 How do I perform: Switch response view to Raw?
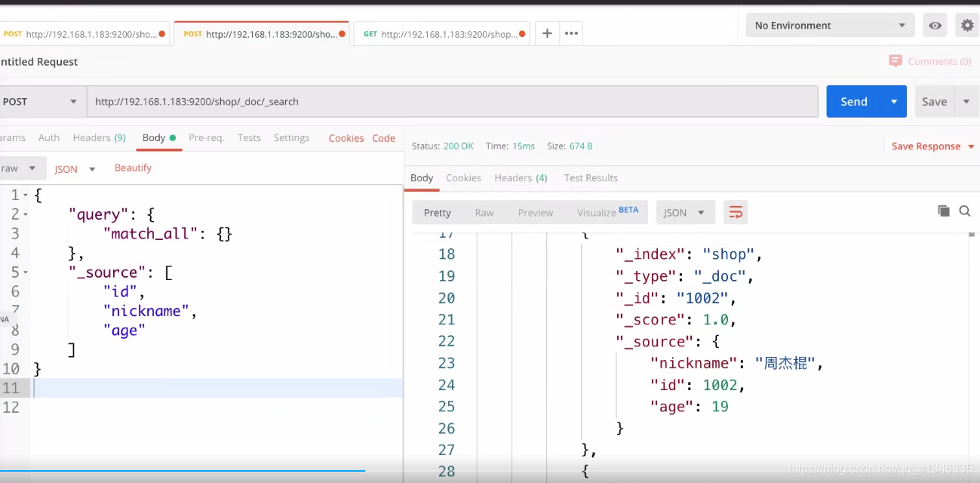click(x=484, y=213)
